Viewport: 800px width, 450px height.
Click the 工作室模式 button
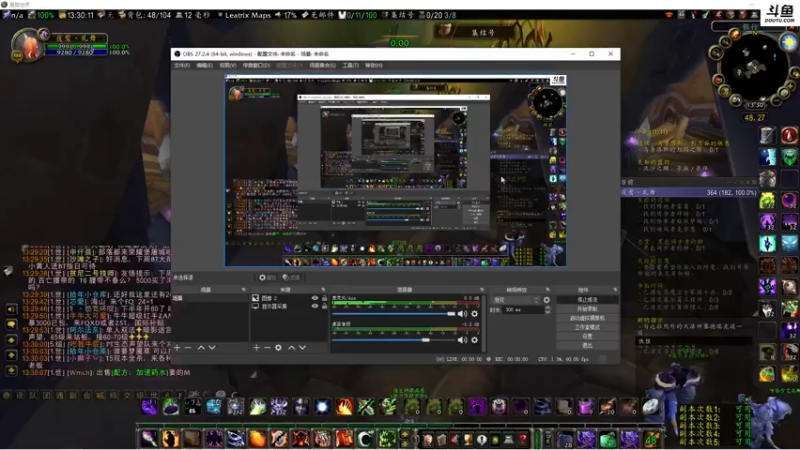coord(587,328)
